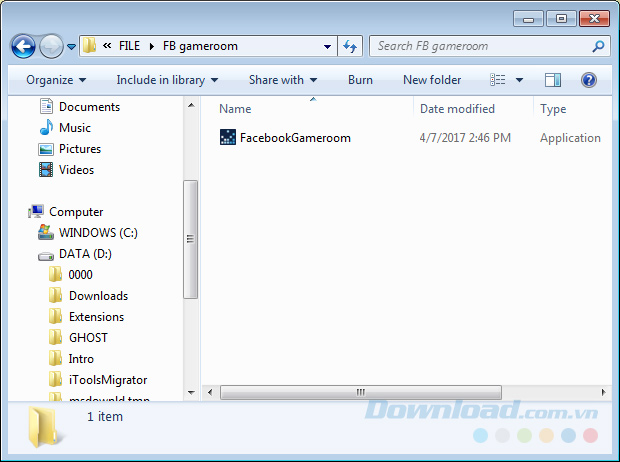Open Help with the question mark icon
Image resolution: width=620 pixels, height=462 pixels.
588,80
